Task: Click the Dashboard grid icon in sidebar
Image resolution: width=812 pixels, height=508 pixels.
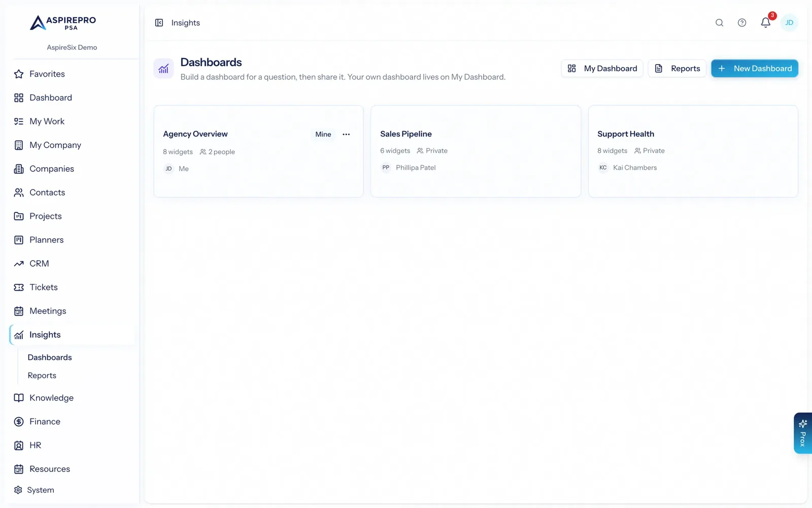Action: click(19, 98)
